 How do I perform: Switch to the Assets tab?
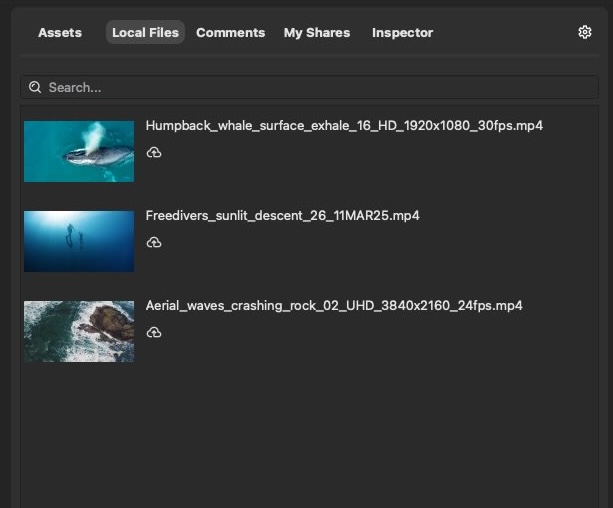60,33
